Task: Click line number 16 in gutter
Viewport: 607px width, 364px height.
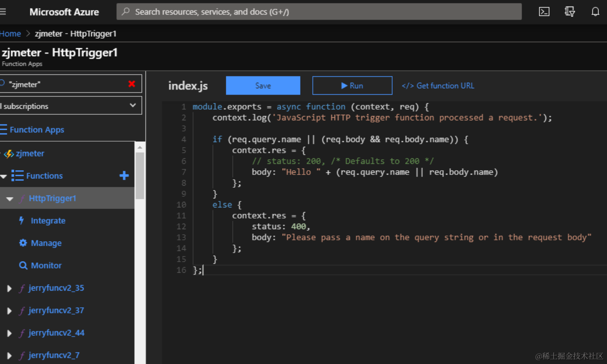Action: tap(181, 270)
